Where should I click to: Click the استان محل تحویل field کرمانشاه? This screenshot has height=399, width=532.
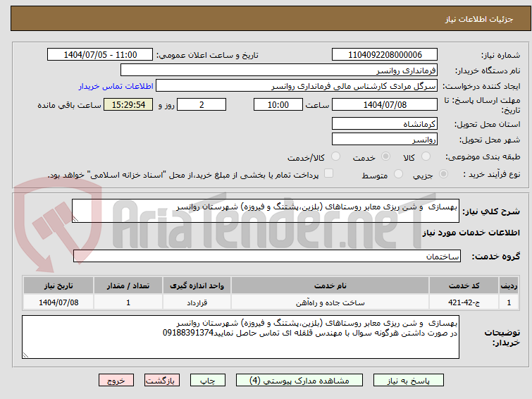point(385,124)
